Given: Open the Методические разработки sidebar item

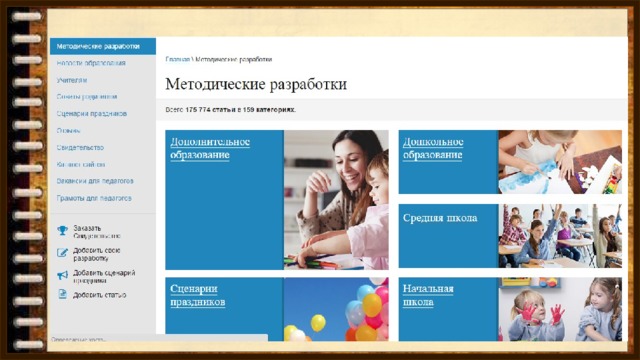Looking at the screenshot, I should tap(103, 47).
